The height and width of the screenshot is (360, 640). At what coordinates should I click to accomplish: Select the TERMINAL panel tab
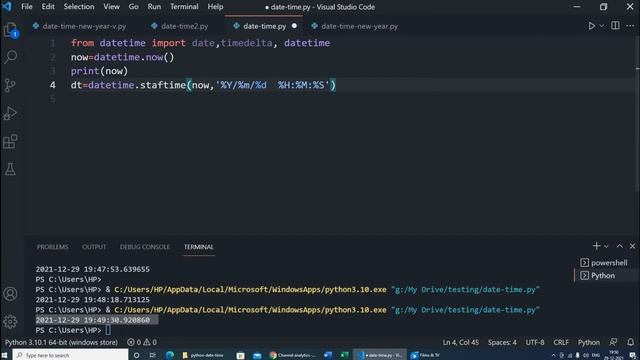point(198,247)
